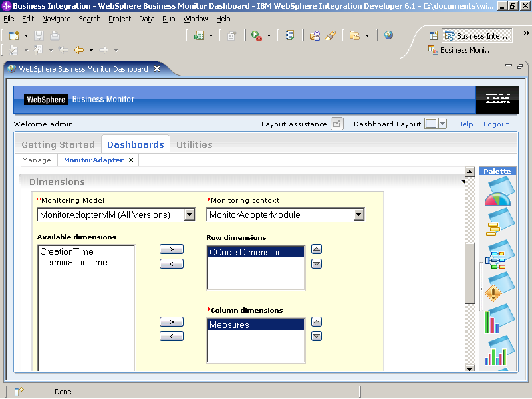Move Row dimension up
Screen dimensions: 532x399
point(317,249)
